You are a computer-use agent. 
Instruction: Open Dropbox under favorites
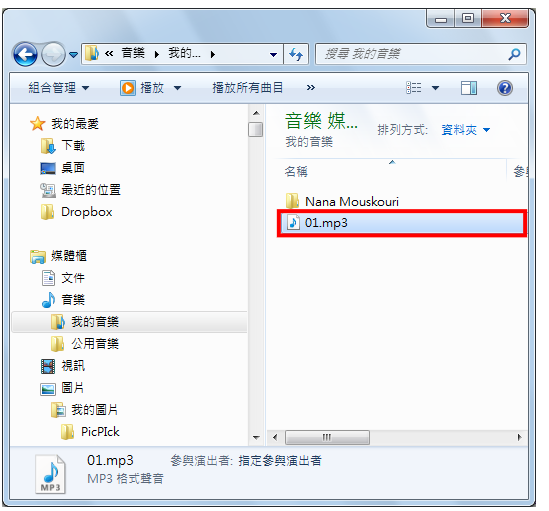point(86,212)
